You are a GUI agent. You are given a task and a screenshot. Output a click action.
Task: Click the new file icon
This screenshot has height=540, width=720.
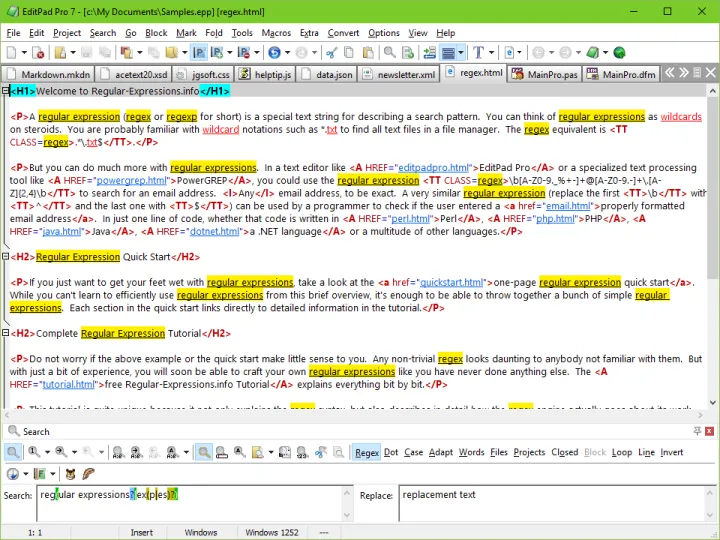coord(13,52)
